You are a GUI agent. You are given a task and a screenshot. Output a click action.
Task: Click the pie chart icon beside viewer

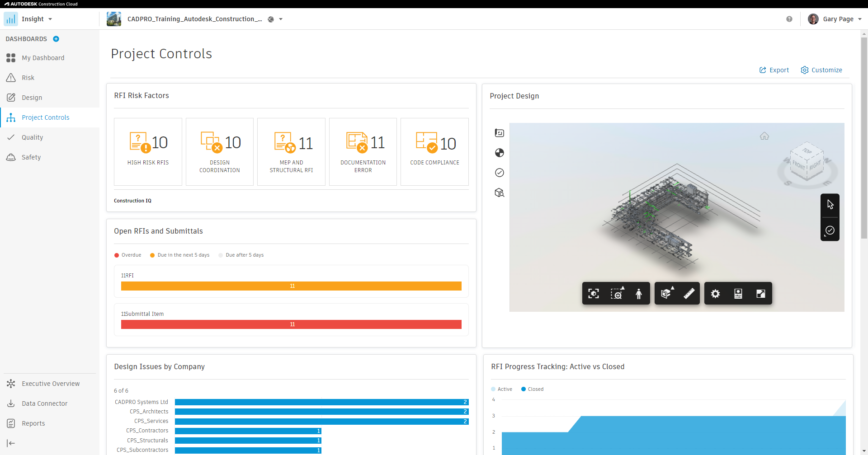tap(500, 153)
